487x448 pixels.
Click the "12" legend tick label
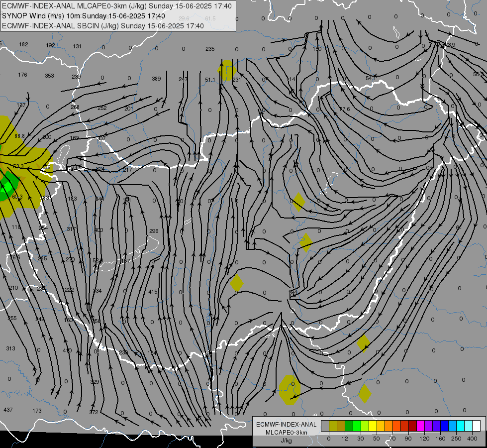click(x=345, y=439)
